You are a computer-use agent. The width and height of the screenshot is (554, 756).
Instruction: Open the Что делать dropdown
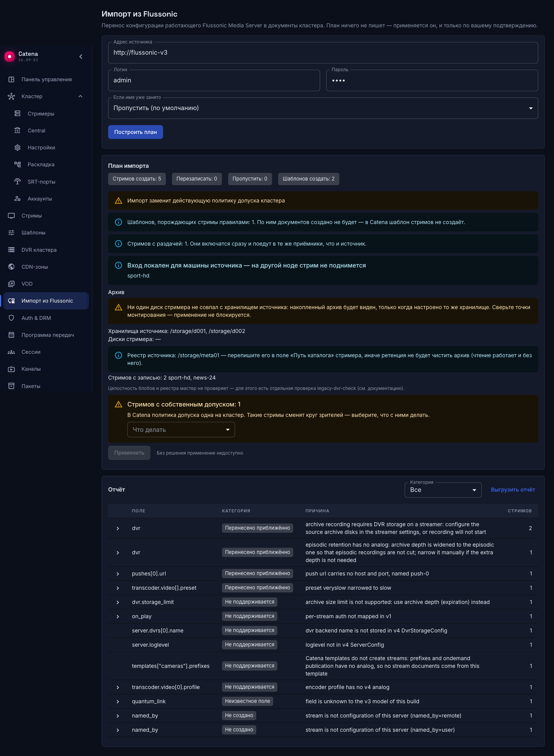click(x=181, y=430)
